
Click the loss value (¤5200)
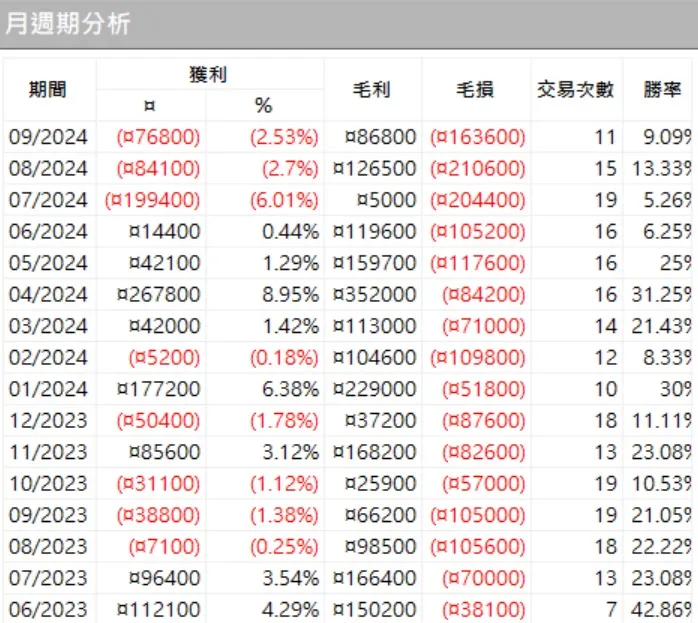(x=165, y=357)
